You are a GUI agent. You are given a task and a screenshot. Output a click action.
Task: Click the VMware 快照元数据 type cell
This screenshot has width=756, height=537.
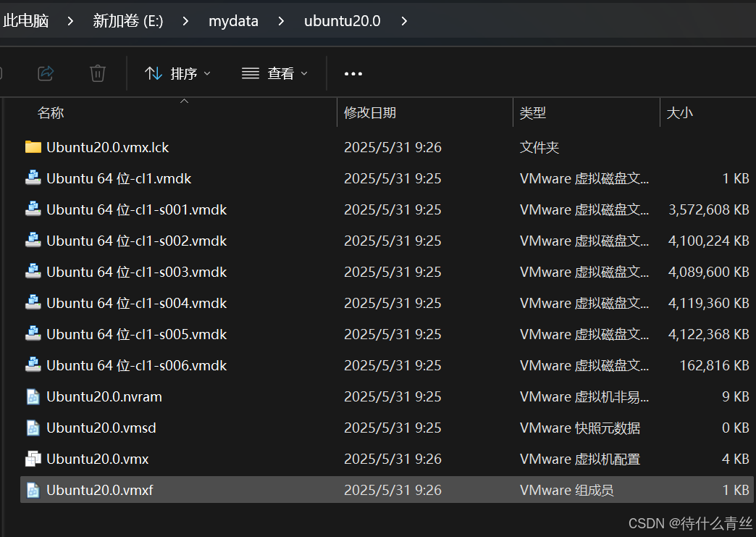tap(580, 428)
